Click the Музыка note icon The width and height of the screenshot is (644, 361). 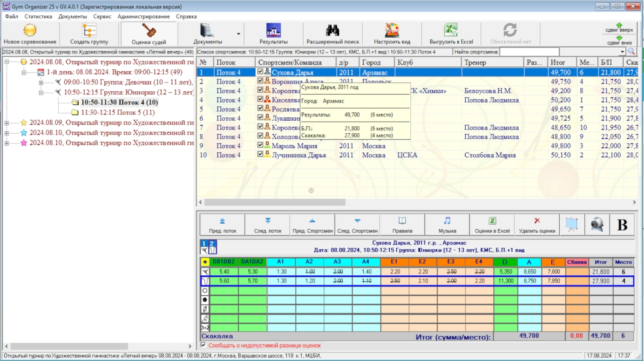[447, 225]
